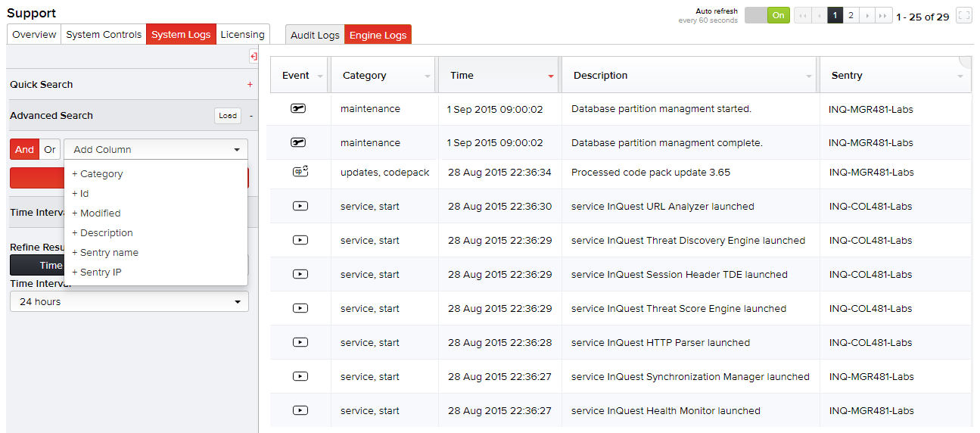Go to the last page arrow

(x=883, y=16)
